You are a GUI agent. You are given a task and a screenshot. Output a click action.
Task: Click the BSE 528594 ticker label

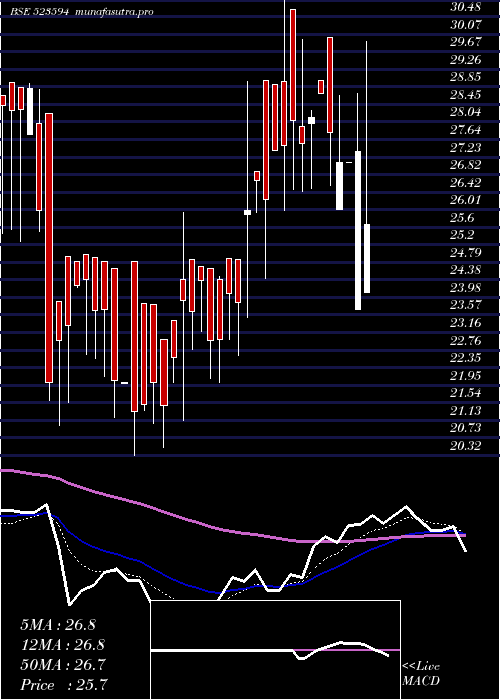(40, 12)
